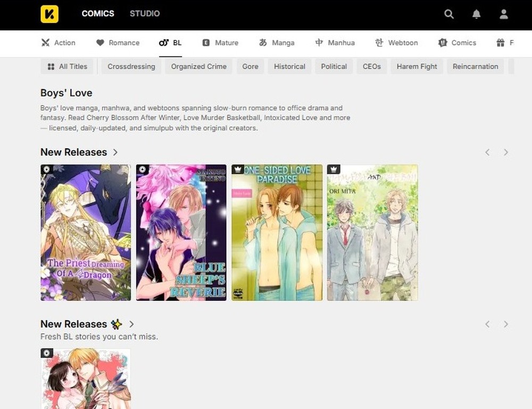Select the BL genre tab
Viewport: 532px width, 409px height.
pyautogui.click(x=170, y=43)
